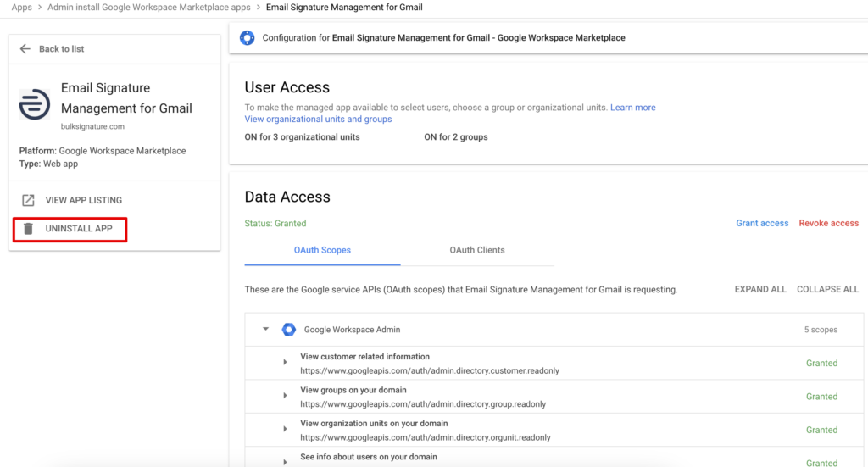Click Granted status for customer related information
Image resolution: width=868 pixels, height=467 pixels.
pyautogui.click(x=821, y=363)
